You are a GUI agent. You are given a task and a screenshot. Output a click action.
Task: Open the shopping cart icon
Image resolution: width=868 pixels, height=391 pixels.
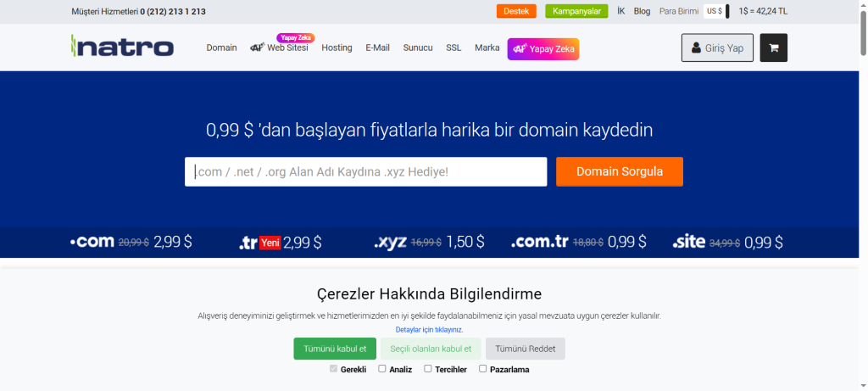coord(773,47)
